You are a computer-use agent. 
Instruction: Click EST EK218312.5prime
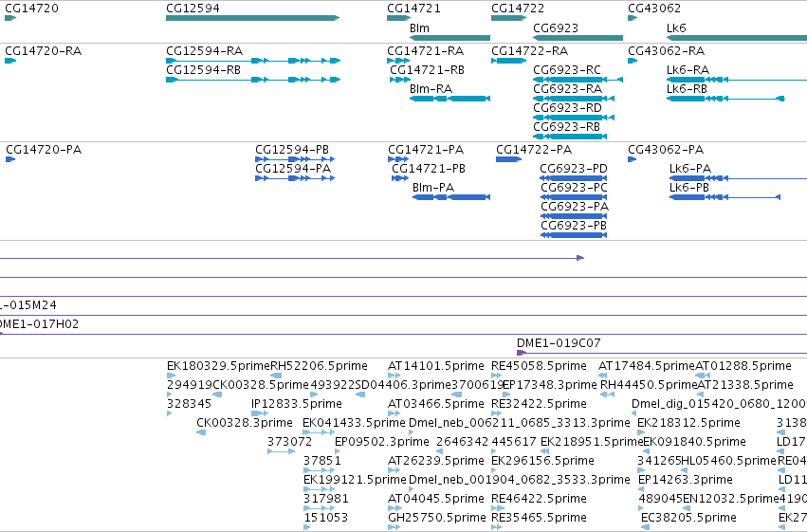point(641,432)
